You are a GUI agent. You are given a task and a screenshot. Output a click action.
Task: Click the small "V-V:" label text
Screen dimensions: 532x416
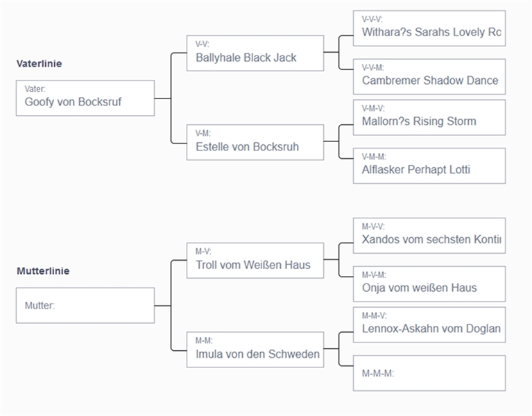[x=203, y=44]
